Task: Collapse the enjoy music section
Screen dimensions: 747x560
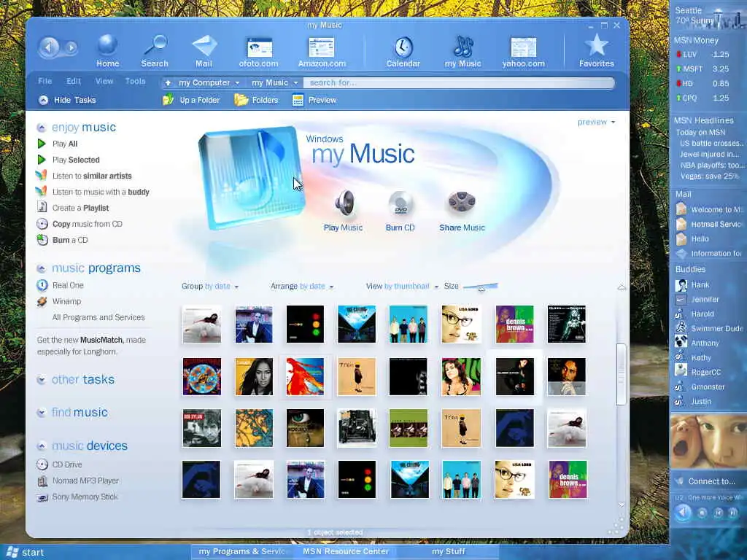Action: point(42,128)
